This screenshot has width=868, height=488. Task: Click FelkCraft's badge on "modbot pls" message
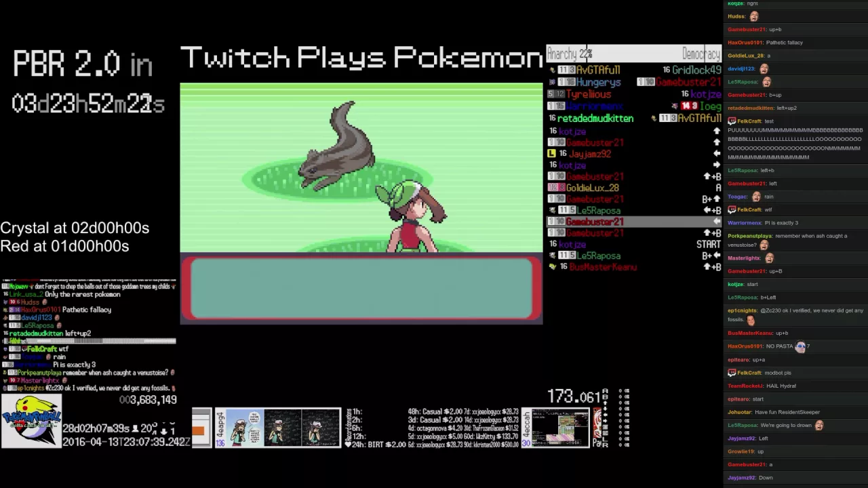tap(732, 373)
